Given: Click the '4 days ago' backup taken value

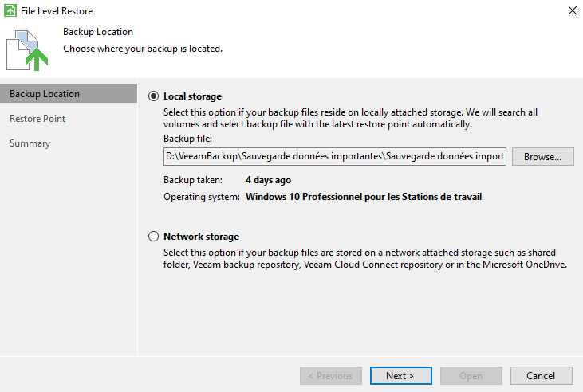Looking at the screenshot, I should click(268, 180).
